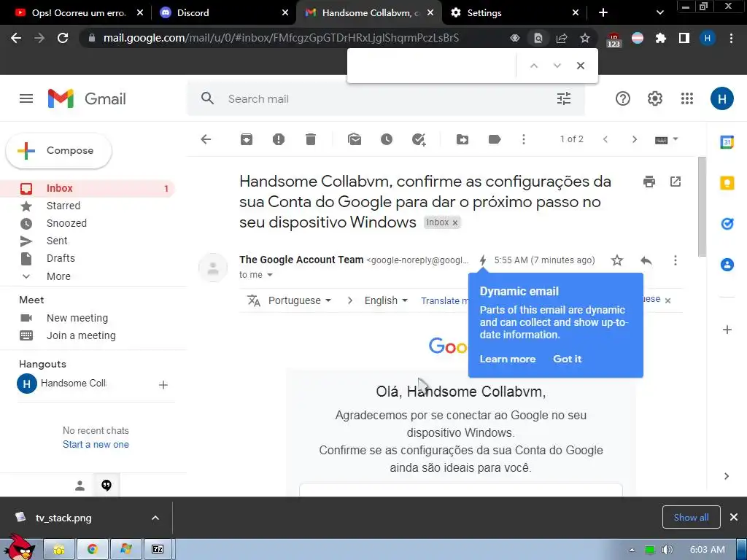The width and height of the screenshot is (747, 560).
Task: Switch to the Settings browser tab
Action: coord(514,13)
